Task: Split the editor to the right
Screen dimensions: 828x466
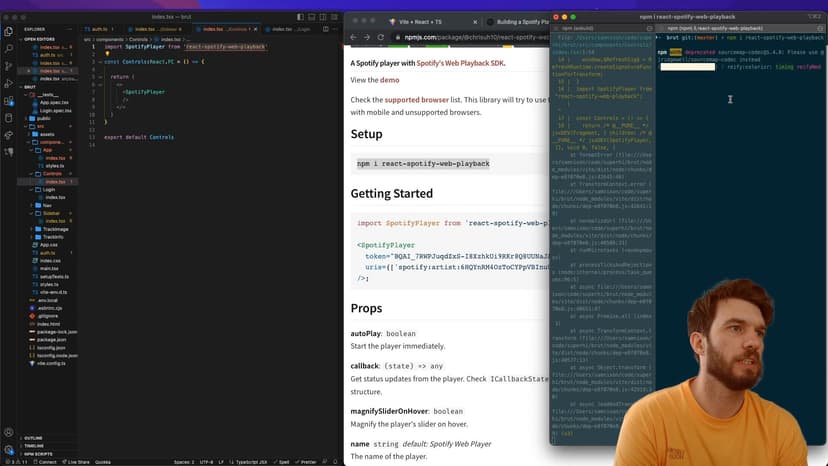Action: [x=326, y=29]
